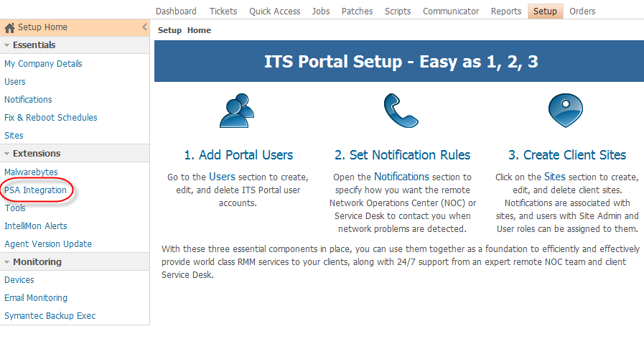Switch to the Tickets tab

point(223,11)
